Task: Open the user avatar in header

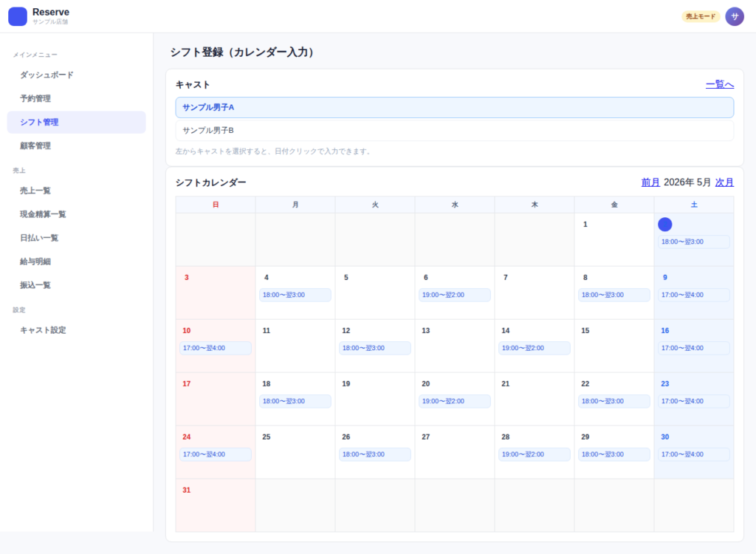Action: pos(735,16)
